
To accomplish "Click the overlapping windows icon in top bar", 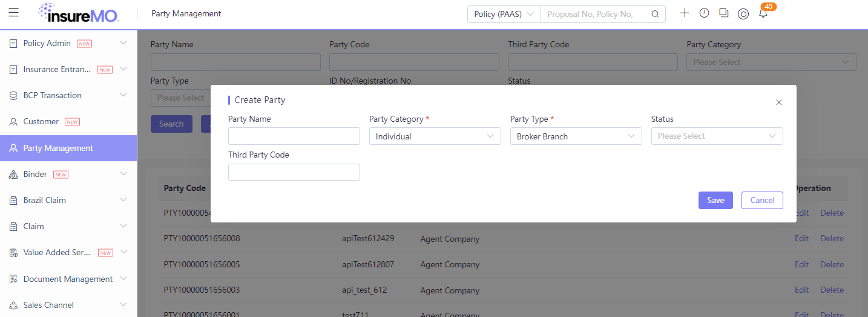I will coord(723,13).
